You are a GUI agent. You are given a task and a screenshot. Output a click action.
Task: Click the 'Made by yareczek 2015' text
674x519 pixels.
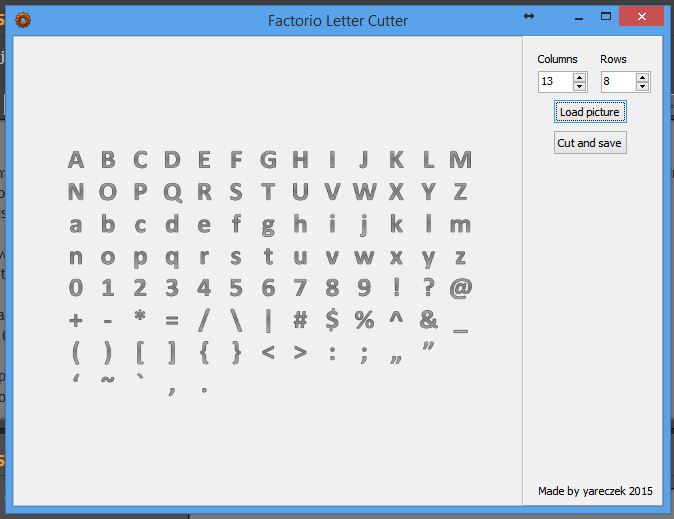coord(595,491)
